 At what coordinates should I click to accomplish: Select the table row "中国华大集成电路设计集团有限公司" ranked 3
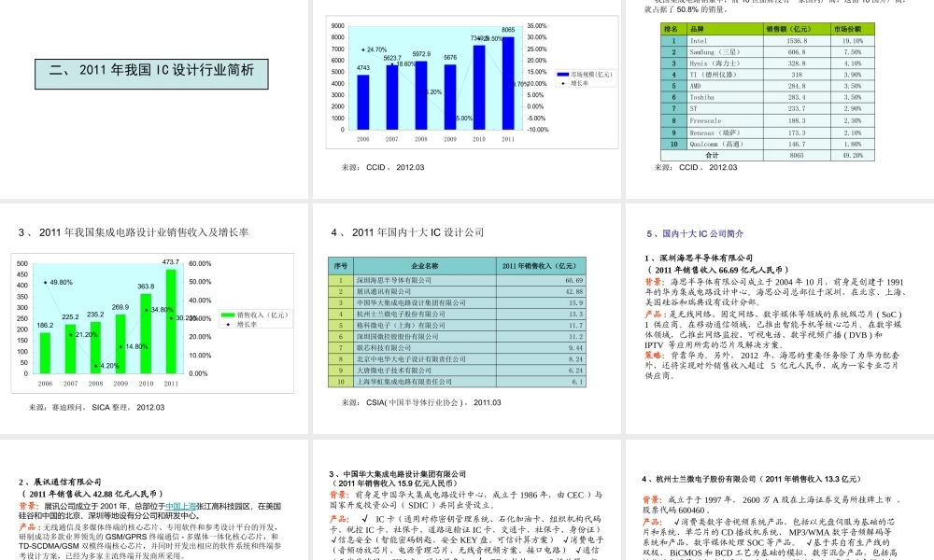458,303
